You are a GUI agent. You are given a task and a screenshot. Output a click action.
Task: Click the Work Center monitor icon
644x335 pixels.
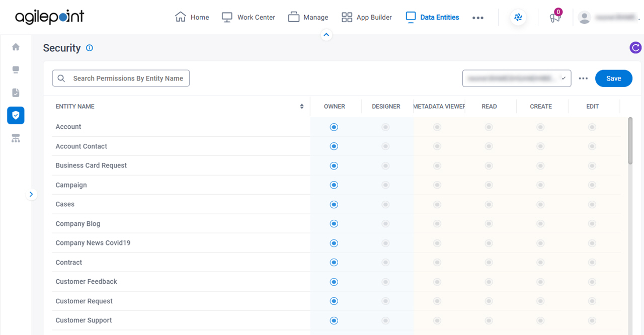tap(227, 17)
